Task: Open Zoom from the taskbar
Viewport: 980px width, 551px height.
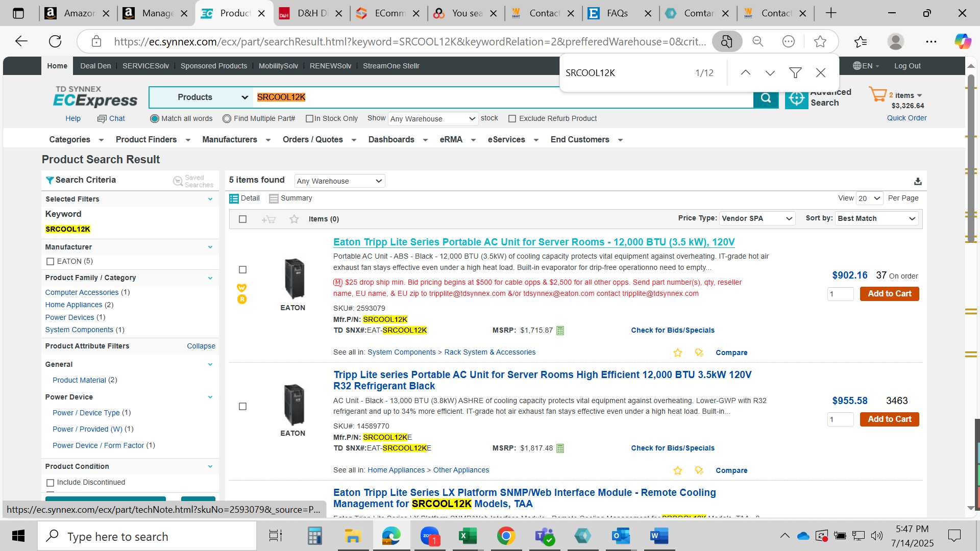Action: 430,536
